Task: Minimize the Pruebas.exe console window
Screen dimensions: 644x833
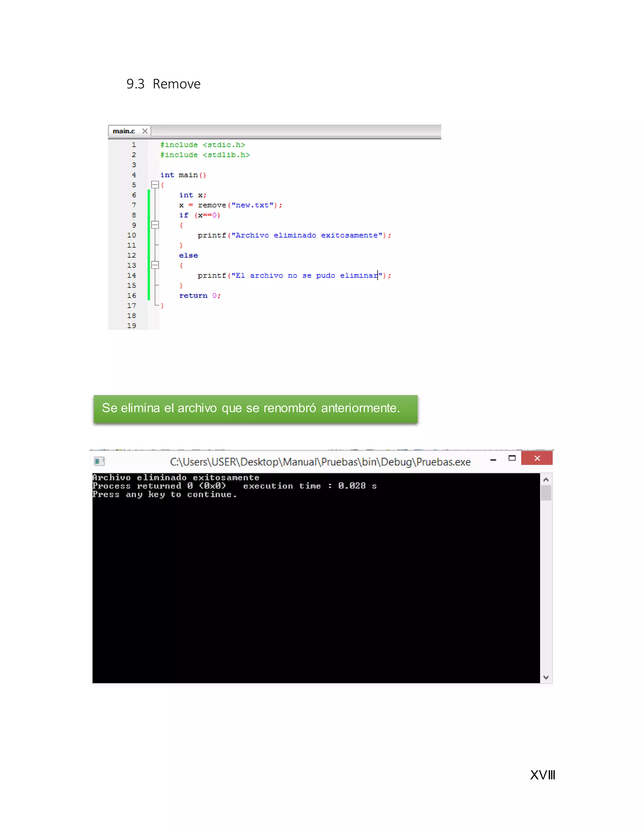Action: tap(493, 460)
